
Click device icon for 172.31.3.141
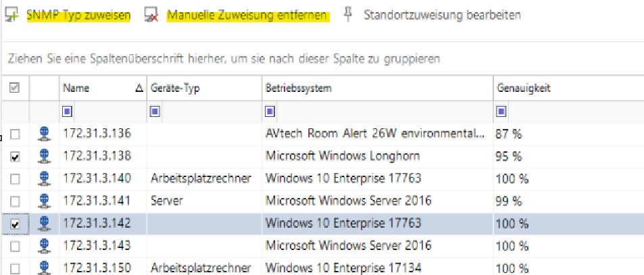coord(45,201)
